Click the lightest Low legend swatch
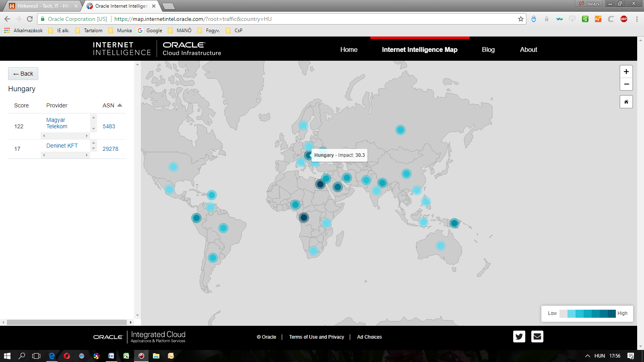This screenshot has height=362, width=644. coord(563,314)
